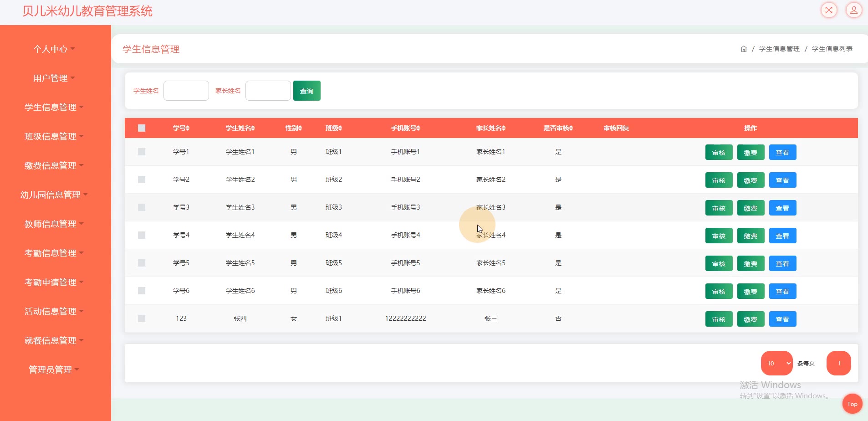Click 审核 button for 学号2 row

click(x=719, y=180)
